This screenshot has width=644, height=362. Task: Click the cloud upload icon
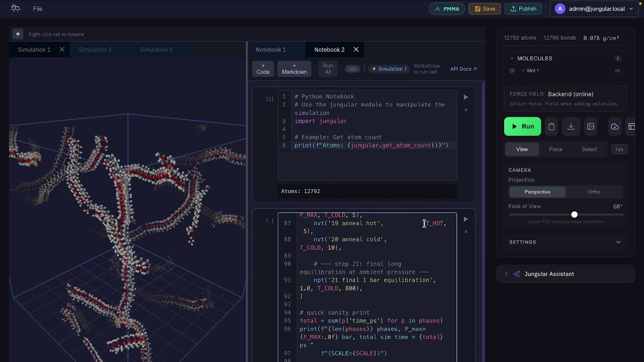(615, 127)
